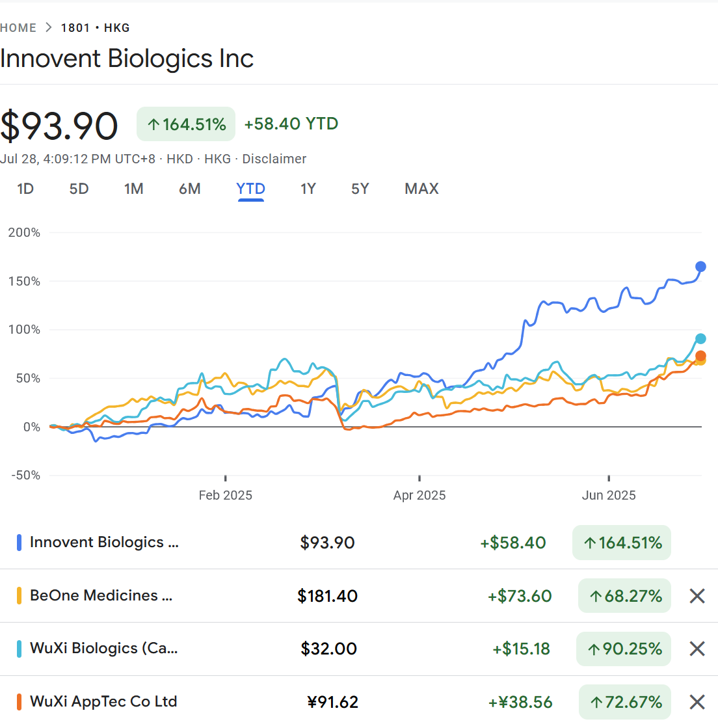718x728 pixels.
Task: Remove WuXi AppTec comparison with X
Action: tap(697, 702)
